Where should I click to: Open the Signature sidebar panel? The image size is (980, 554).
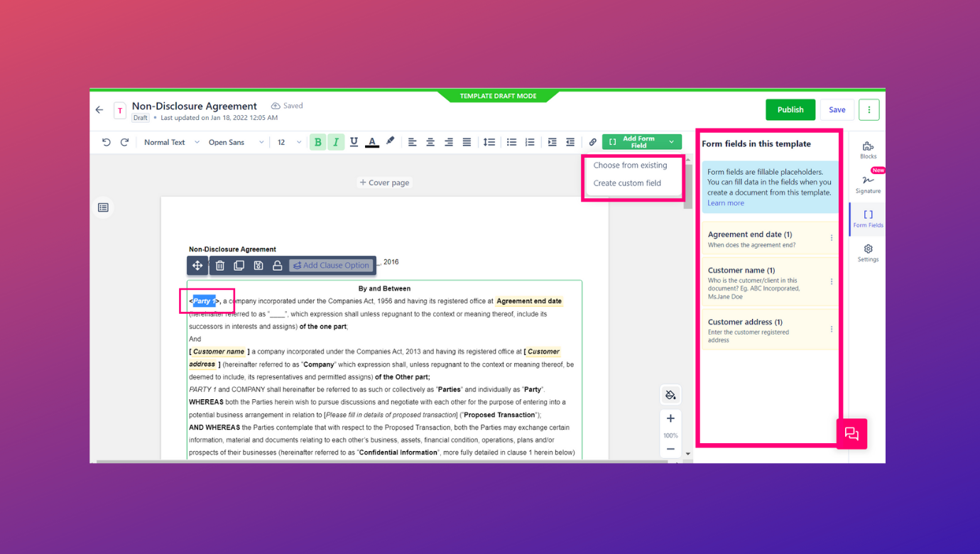click(x=868, y=184)
